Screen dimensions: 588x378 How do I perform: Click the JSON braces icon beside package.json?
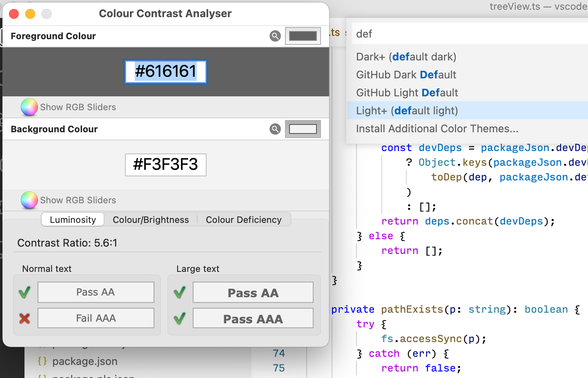pyautogui.click(x=42, y=361)
